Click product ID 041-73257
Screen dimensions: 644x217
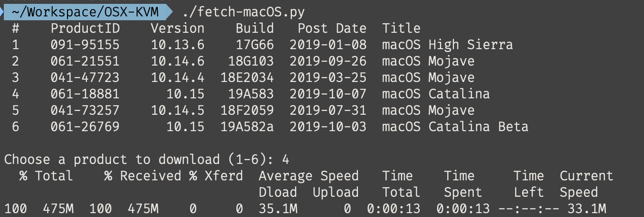[x=85, y=110]
